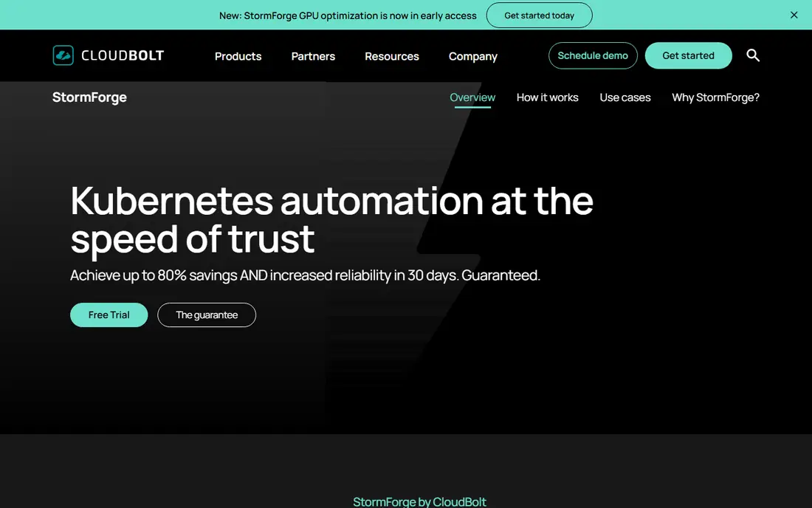
Task: Click the 80% savings subheading text
Action: pyautogui.click(x=305, y=275)
